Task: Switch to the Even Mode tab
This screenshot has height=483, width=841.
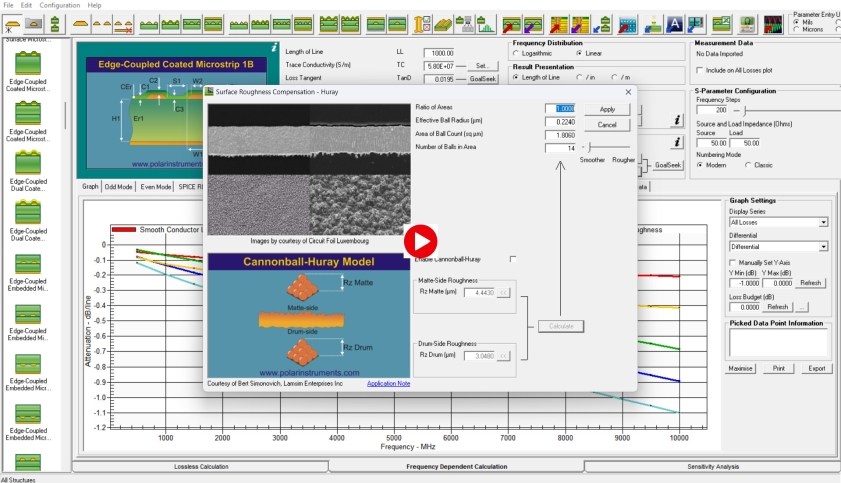Action: click(x=156, y=187)
